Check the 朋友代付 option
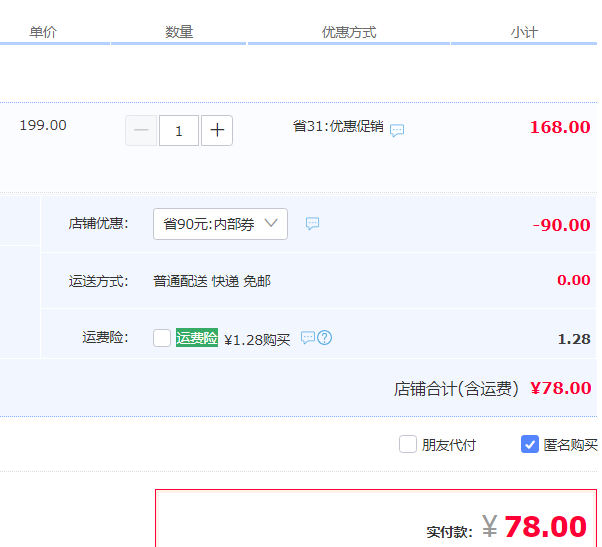 tap(408, 444)
